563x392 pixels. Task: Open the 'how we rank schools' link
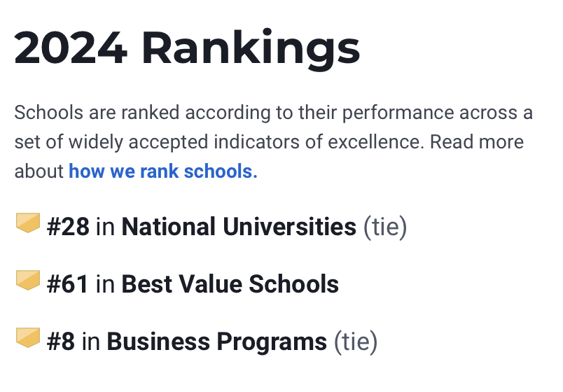point(163,171)
